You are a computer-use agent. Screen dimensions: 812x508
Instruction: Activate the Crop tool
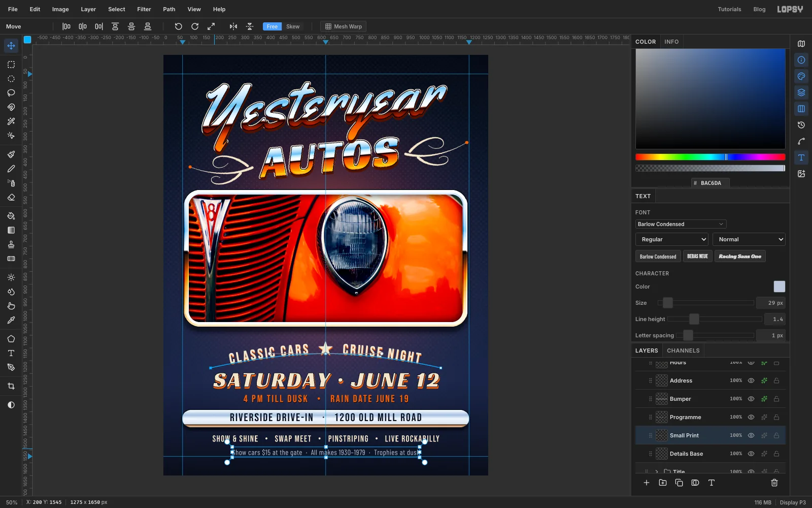pos(11,386)
